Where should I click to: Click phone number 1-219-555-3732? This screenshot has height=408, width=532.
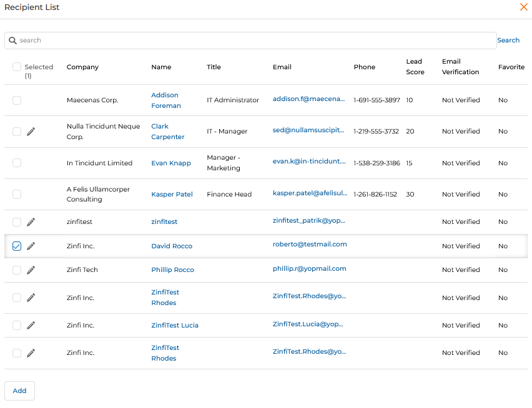[377, 132]
